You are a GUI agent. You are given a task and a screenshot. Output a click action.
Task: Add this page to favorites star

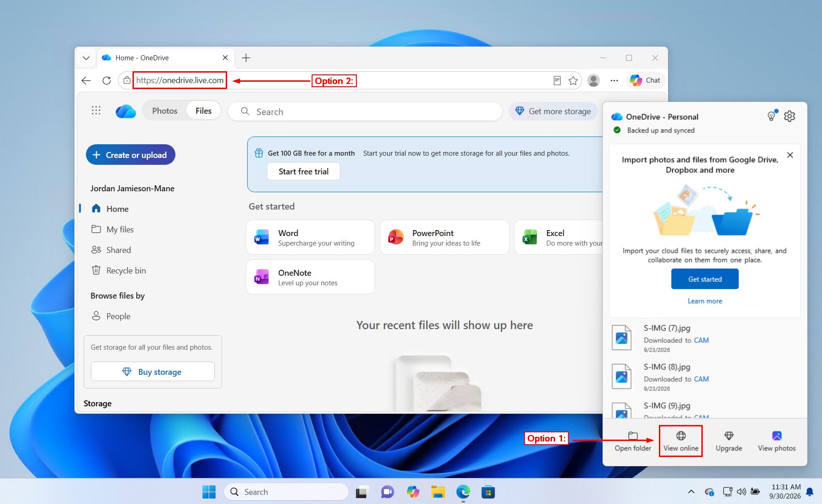point(573,81)
